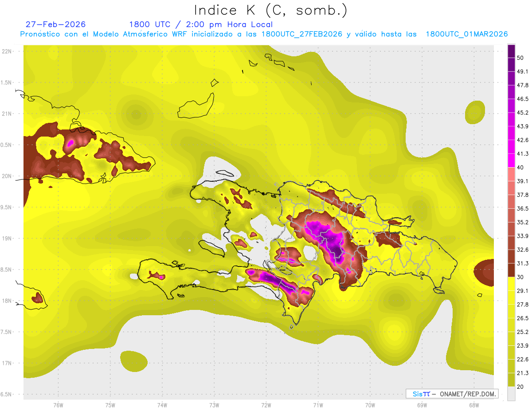
Task: Click the brown oval at the map's east edge
Action: click(484, 270)
